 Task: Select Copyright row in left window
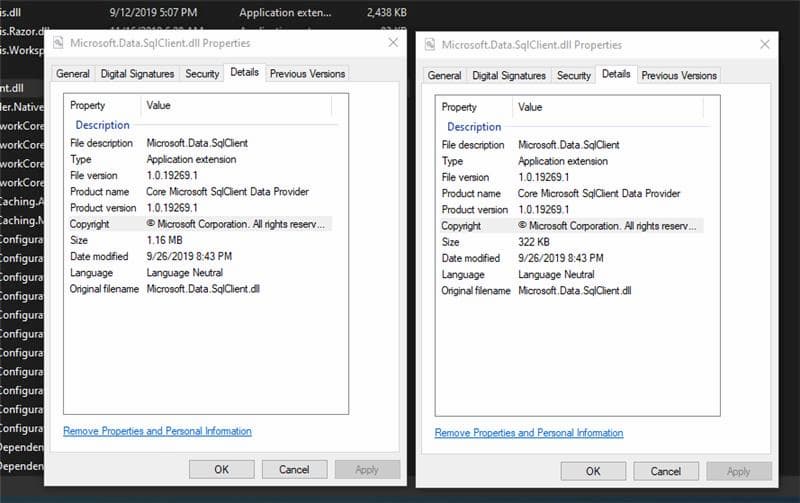pyautogui.click(x=200, y=224)
